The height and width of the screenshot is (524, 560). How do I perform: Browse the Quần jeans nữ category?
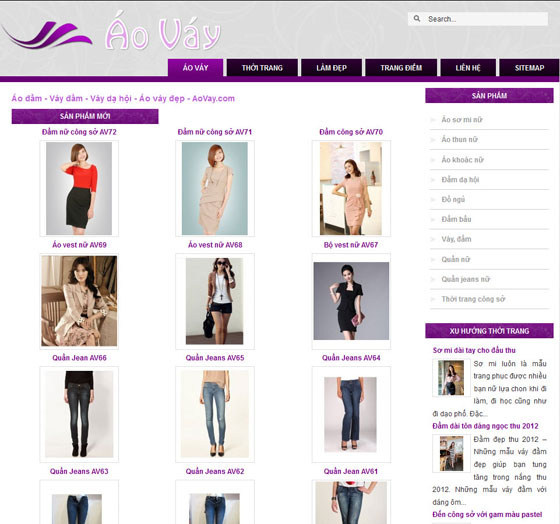tap(465, 279)
